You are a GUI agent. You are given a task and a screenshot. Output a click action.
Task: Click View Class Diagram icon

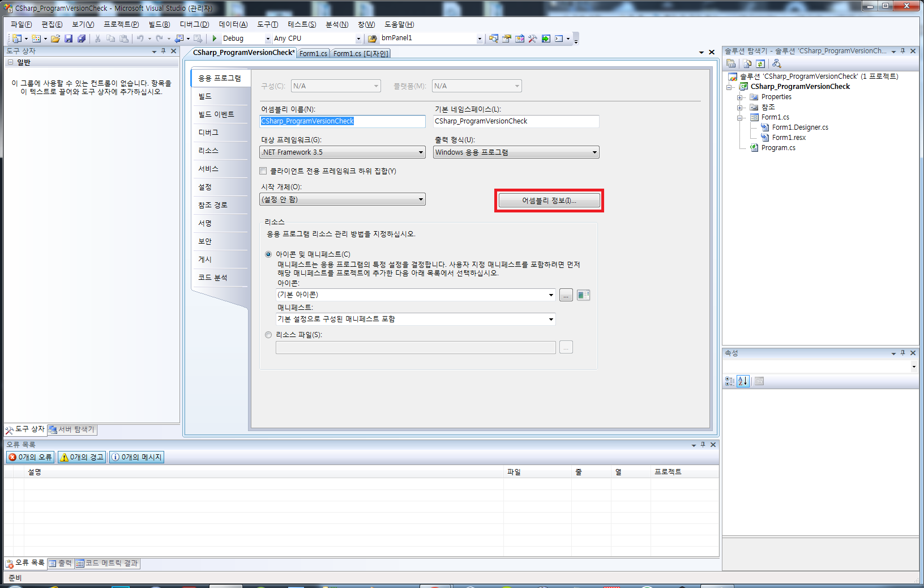[x=777, y=63]
